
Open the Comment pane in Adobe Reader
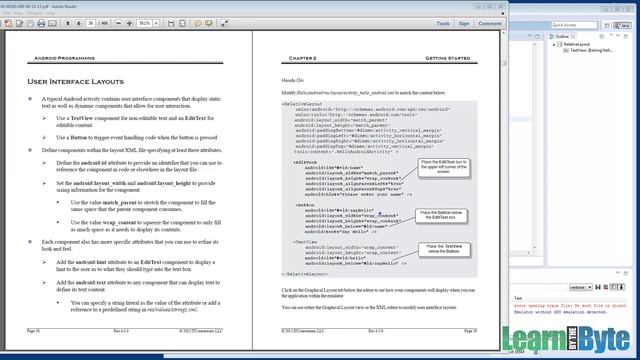point(490,24)
